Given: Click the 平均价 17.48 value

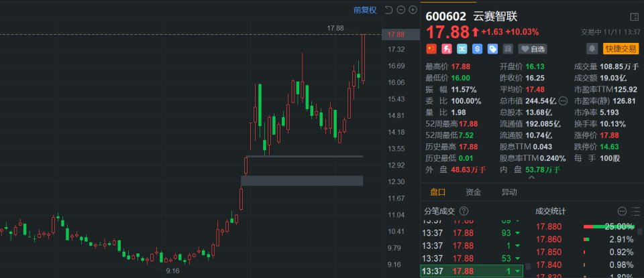Looking at the screenshot, I should click(535, 89).
